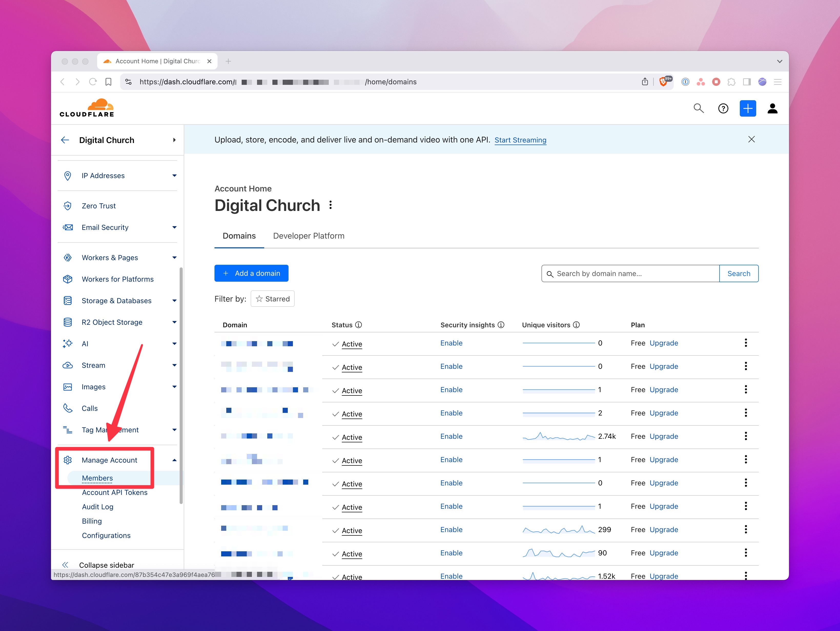Click the unique visitors sparkline showing 299

(559, 530)
